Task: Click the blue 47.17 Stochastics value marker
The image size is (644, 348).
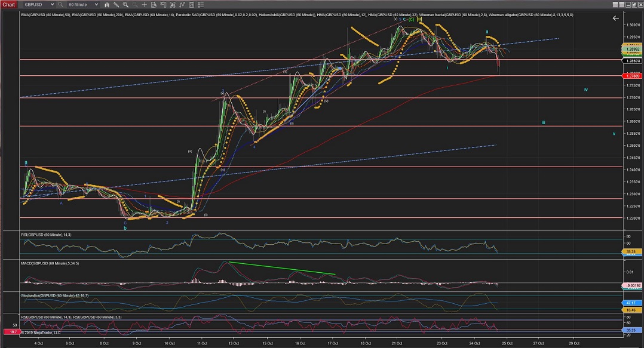Action: point(631,303)
